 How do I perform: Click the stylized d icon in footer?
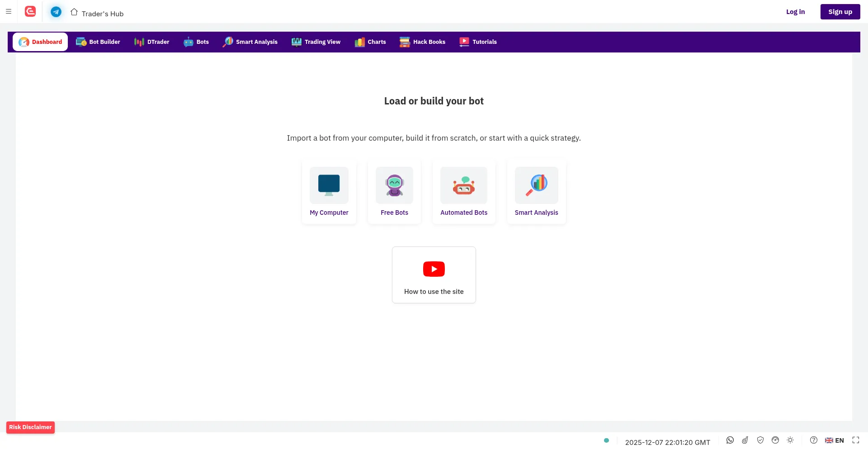tap(745, 440)
